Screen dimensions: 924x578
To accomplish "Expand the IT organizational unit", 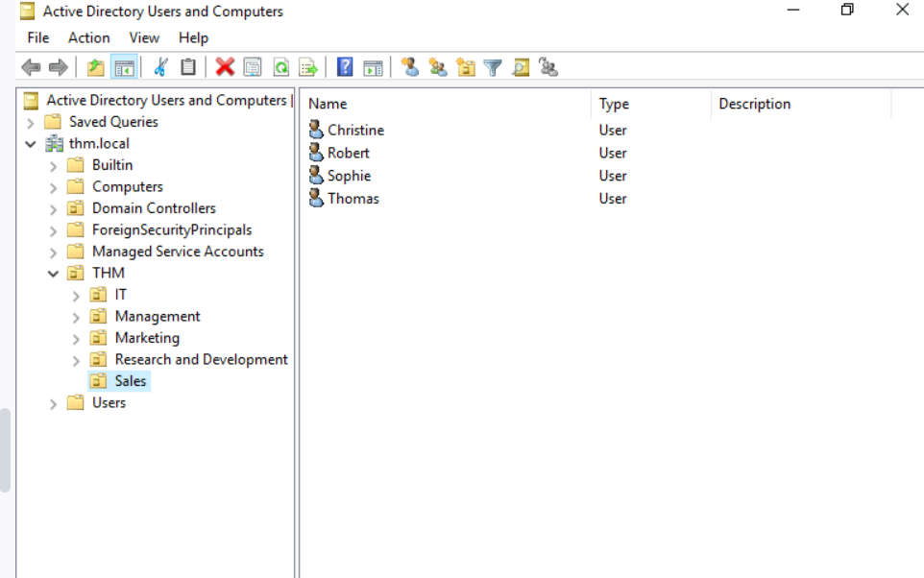I will [76, 296].
